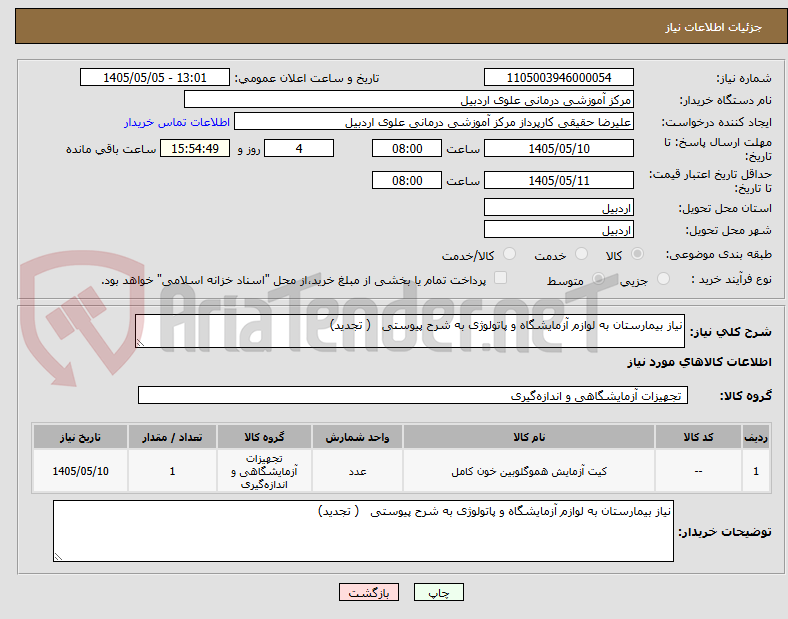788x619 pixels.
Task: Click the price validity date 1405/05/11 field
Action: [x=558, y=180]
